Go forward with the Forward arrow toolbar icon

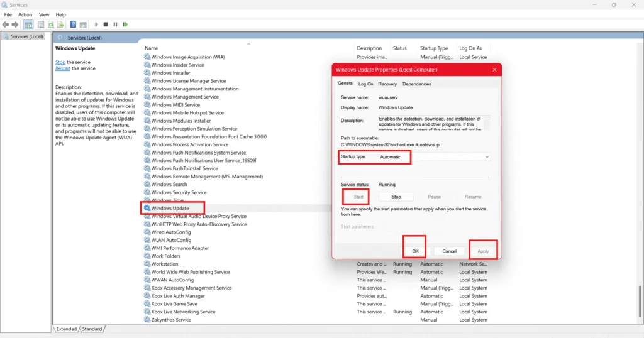(x=15, y=25)
